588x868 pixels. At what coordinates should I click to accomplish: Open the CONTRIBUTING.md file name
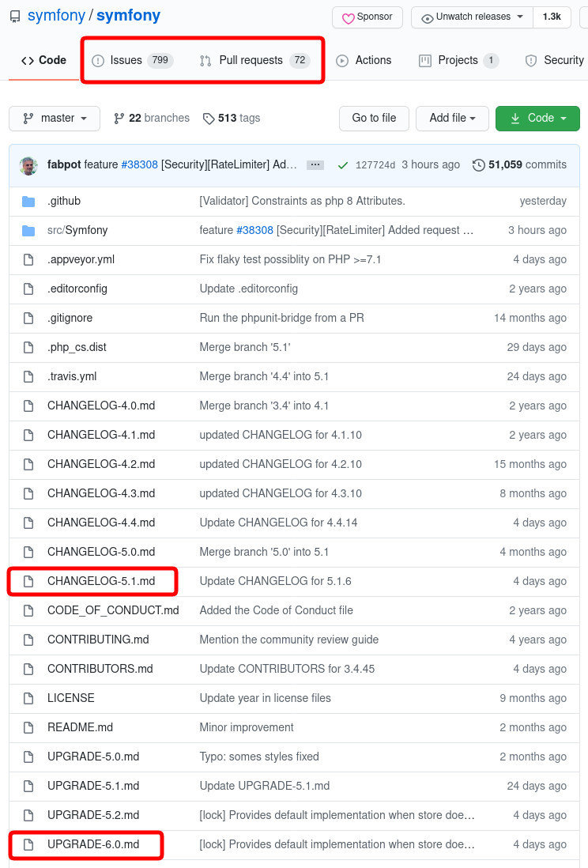click(x=99, y=640)
